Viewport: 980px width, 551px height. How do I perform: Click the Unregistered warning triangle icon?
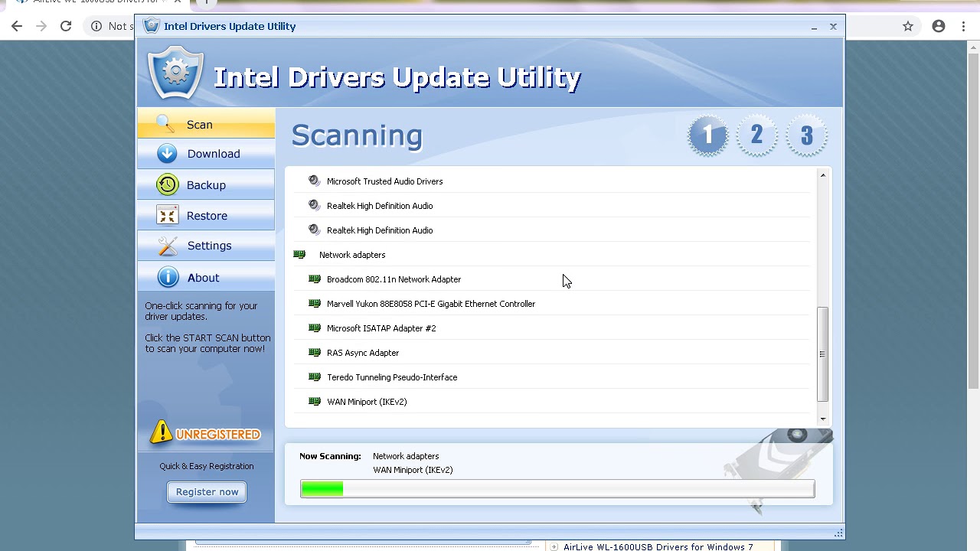[x=161, y=432]
